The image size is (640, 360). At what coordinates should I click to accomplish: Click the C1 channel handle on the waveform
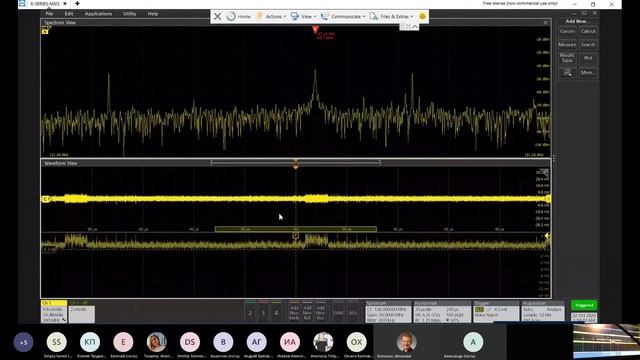pos(46,199)
